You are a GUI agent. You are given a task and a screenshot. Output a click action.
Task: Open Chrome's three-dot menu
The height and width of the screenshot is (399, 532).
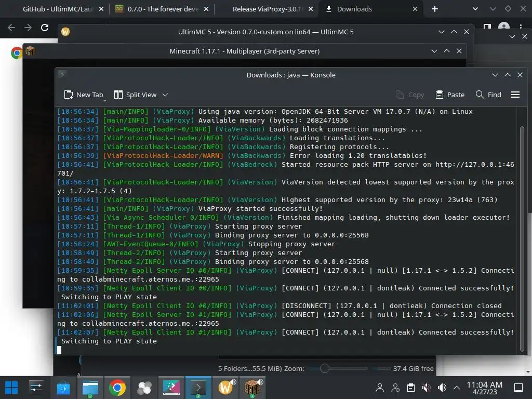[521, 26]
